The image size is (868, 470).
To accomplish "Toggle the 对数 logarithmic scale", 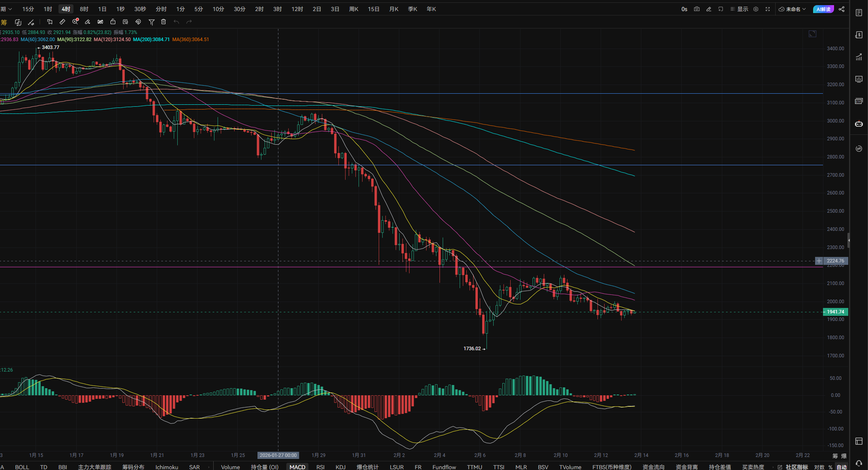I will pyautogui.click(x=819, y=467).
